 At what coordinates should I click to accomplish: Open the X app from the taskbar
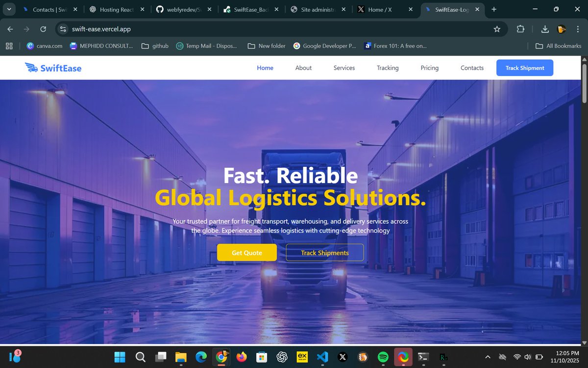[x=342, y=357]
